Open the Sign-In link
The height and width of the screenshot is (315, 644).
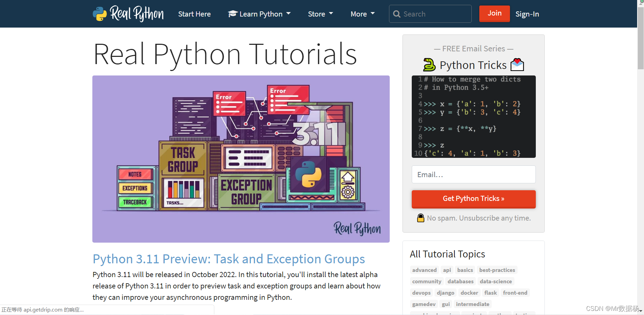[527, 14]
